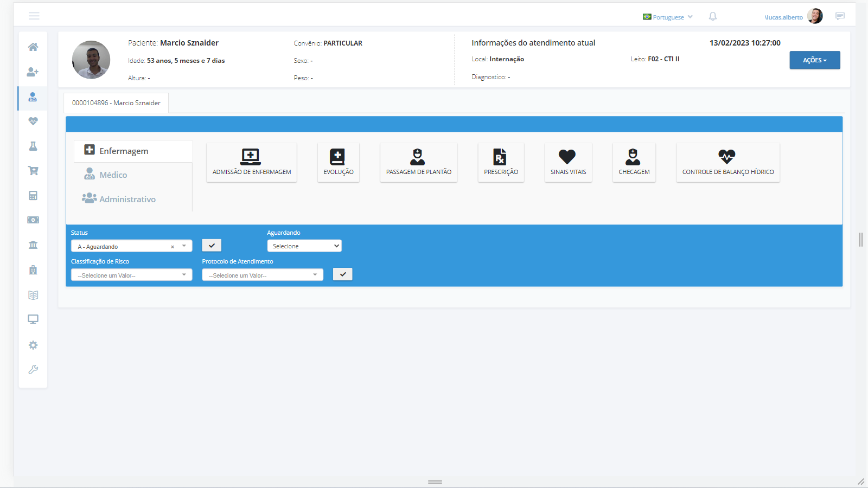The image size is (868, 488).
Task: Clear the A - Aguardando status selection
Action: (173, 247)
